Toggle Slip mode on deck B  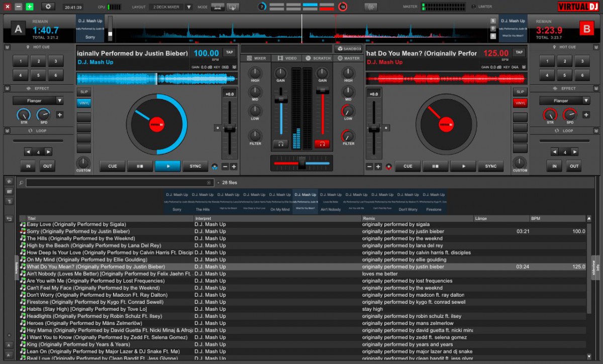click(x=520, y=92)
